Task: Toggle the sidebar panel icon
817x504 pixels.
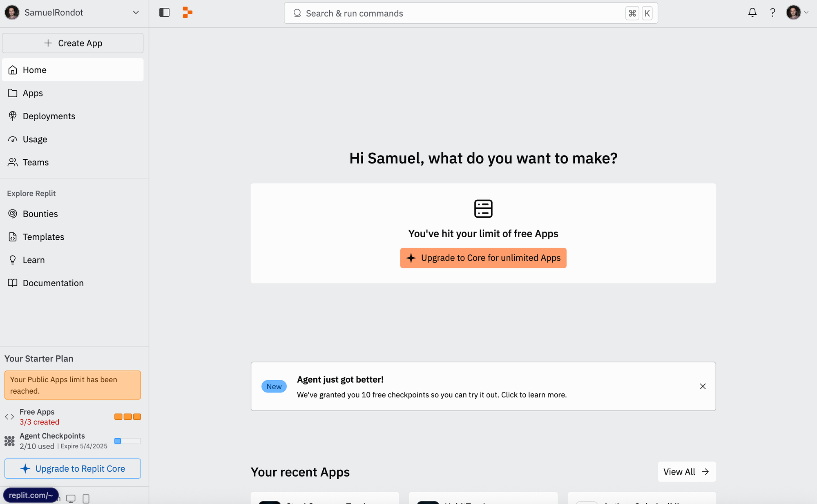Action: click(x=164, y=13)
